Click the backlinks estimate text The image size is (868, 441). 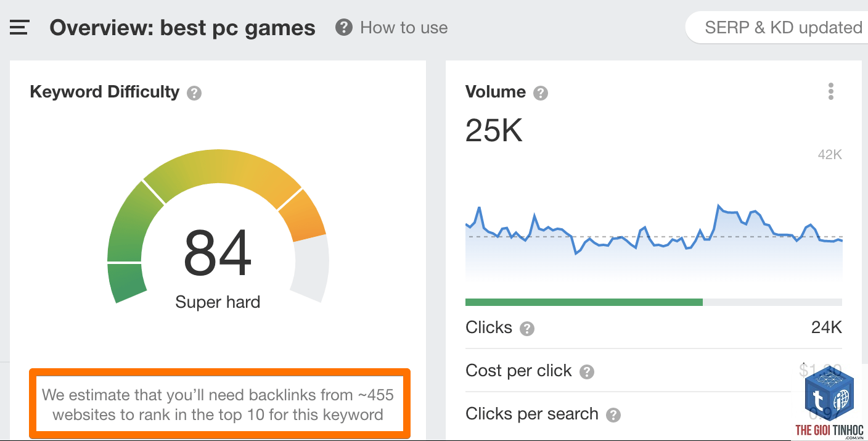tap(218, 405)
